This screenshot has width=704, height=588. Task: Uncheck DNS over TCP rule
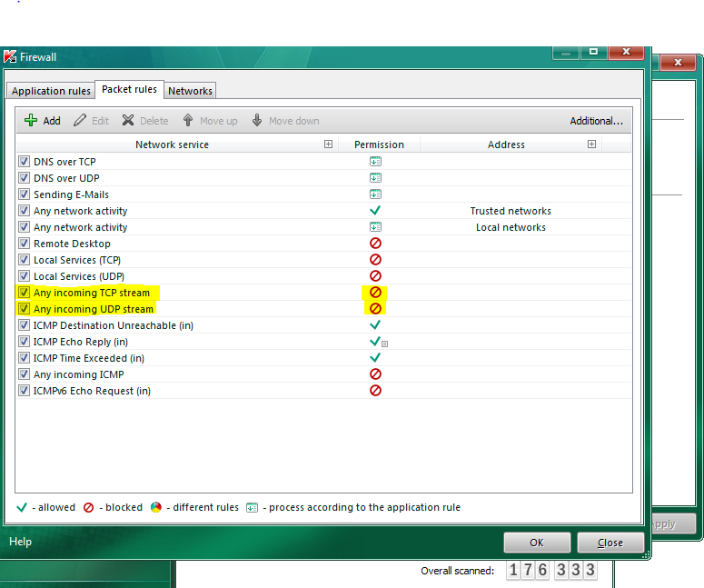pyautogui.click(x=25, y=161)
